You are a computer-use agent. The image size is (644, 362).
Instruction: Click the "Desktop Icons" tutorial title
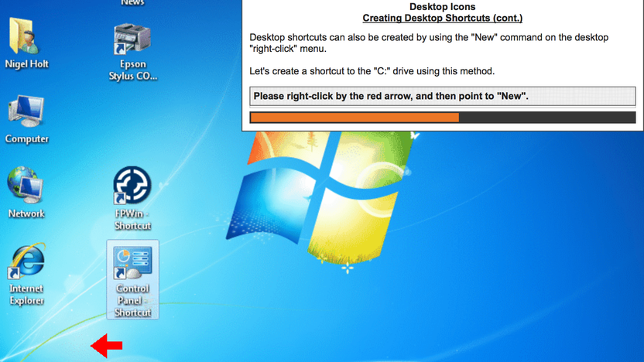pos(442,6)
